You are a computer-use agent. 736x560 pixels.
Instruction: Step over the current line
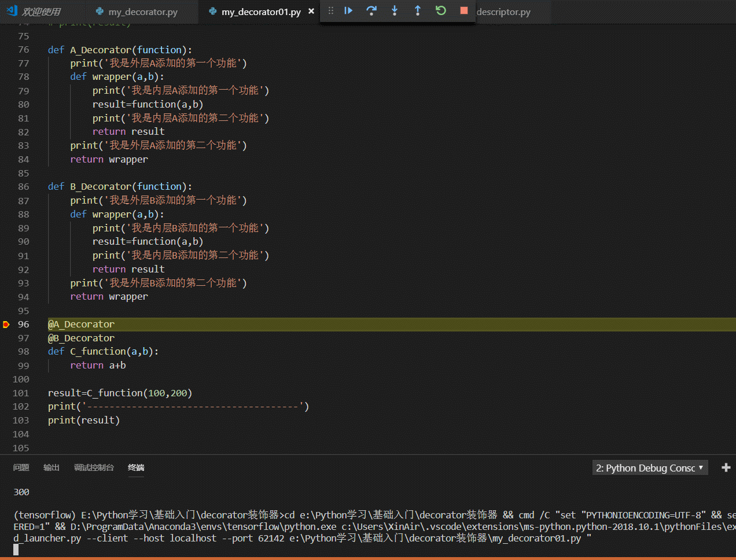(x=371, y=10)
